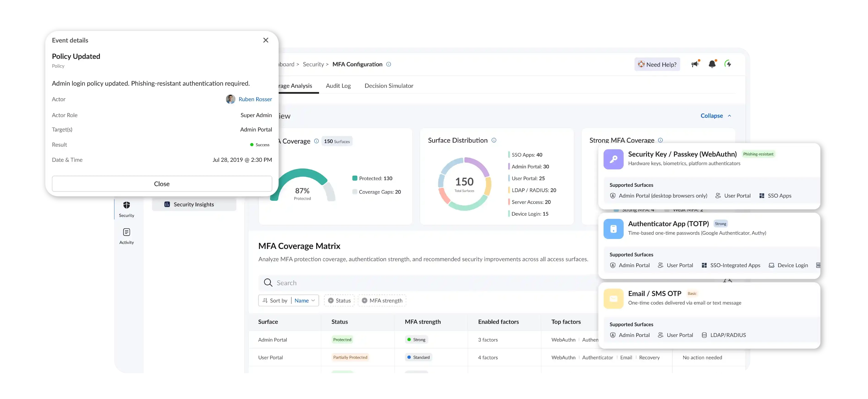This screenshot has width=868, height=399.
Task: Go to Security in the breadcrumb
Action: (x=313, y=64)
